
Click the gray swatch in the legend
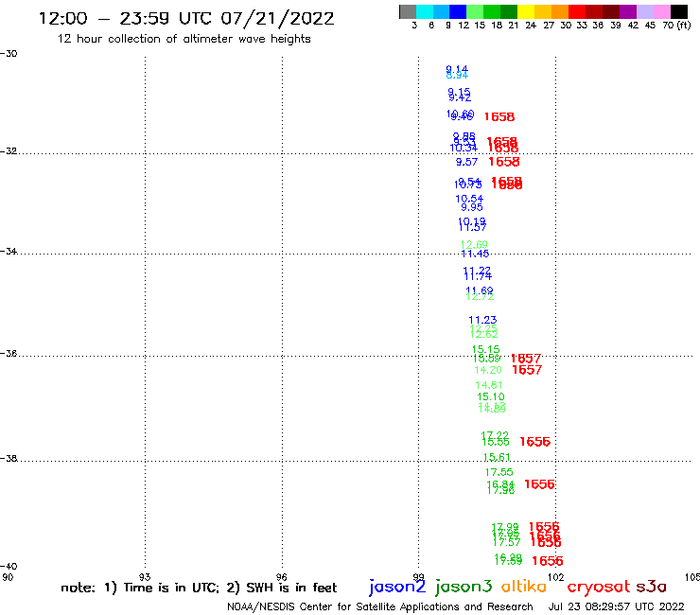click(x=408, y=11)
